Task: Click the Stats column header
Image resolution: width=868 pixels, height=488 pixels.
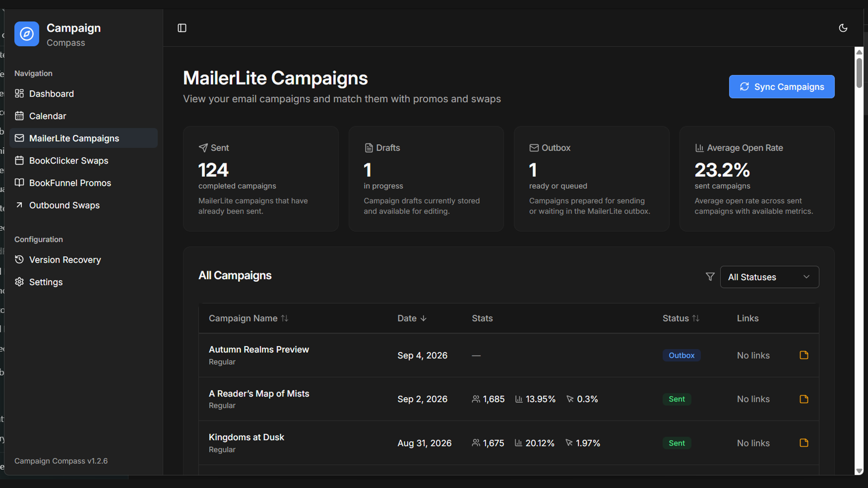Action: (x=482, y=318)
